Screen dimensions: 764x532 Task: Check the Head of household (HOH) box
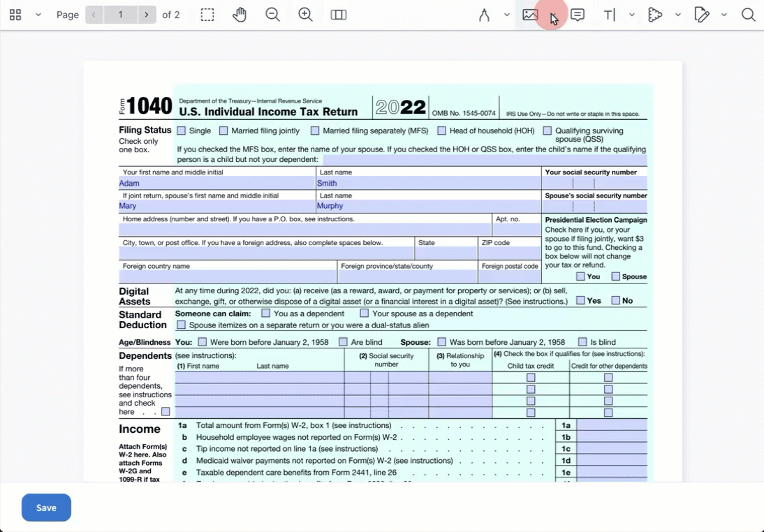441,131
